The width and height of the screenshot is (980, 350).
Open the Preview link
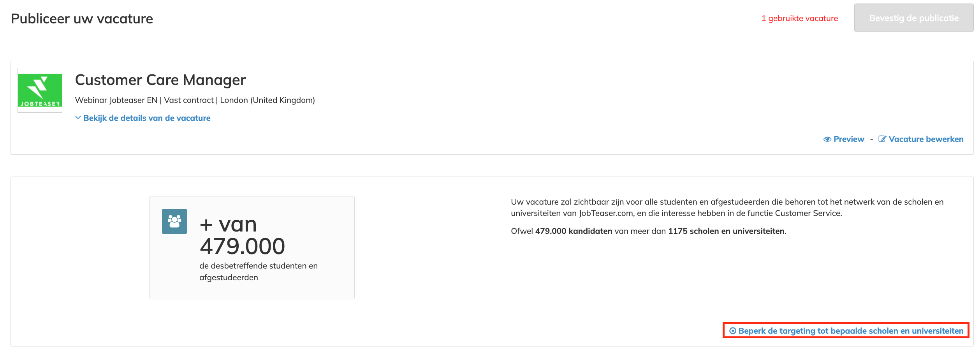[849, 139]
